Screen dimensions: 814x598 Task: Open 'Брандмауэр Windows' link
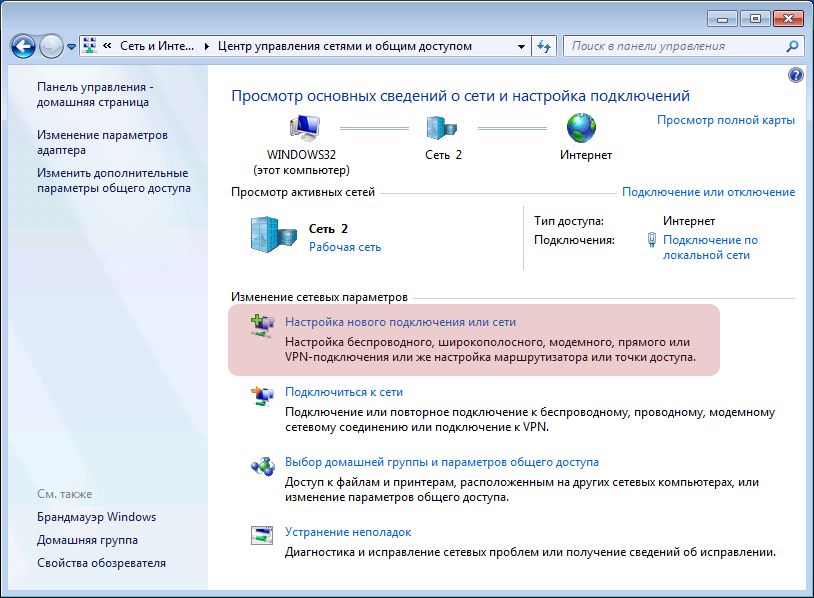coord(96,517)
